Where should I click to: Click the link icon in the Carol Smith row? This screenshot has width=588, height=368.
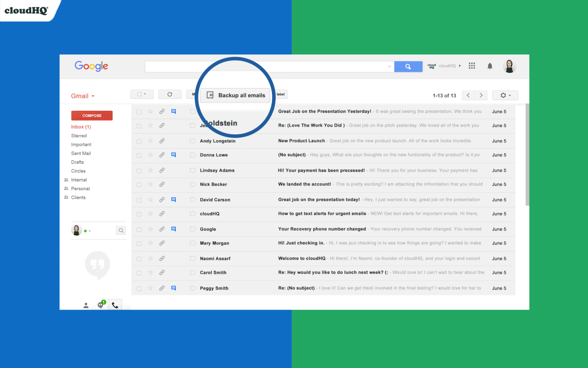[162, 273]
